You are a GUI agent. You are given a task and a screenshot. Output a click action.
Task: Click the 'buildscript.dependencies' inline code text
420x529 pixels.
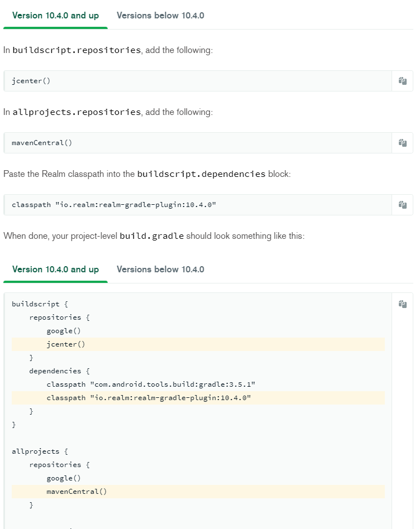click(x=201, y=174)
